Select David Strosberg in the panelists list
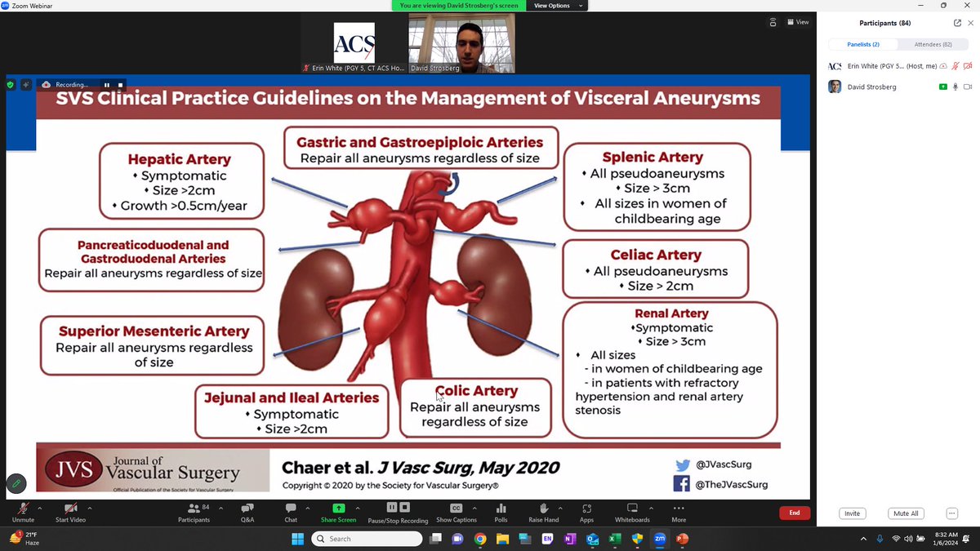The width and height of the screenshot is (980, 551). [x=900, y=87]
